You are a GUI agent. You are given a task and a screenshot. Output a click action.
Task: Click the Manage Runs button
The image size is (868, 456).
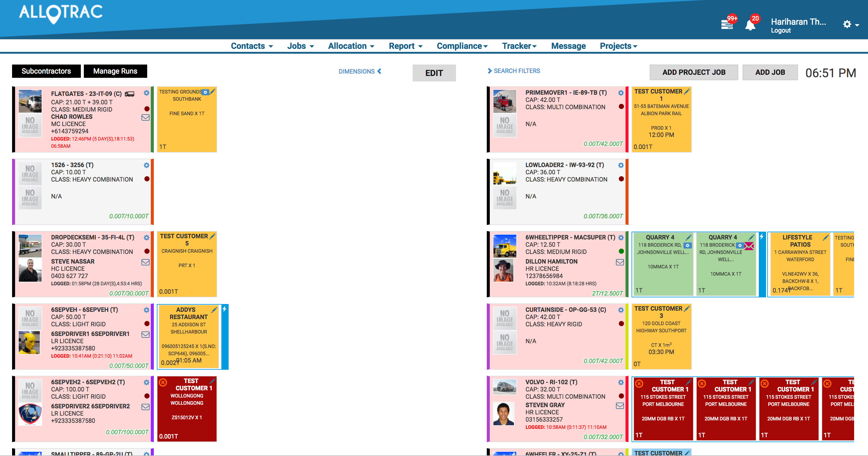115,71
